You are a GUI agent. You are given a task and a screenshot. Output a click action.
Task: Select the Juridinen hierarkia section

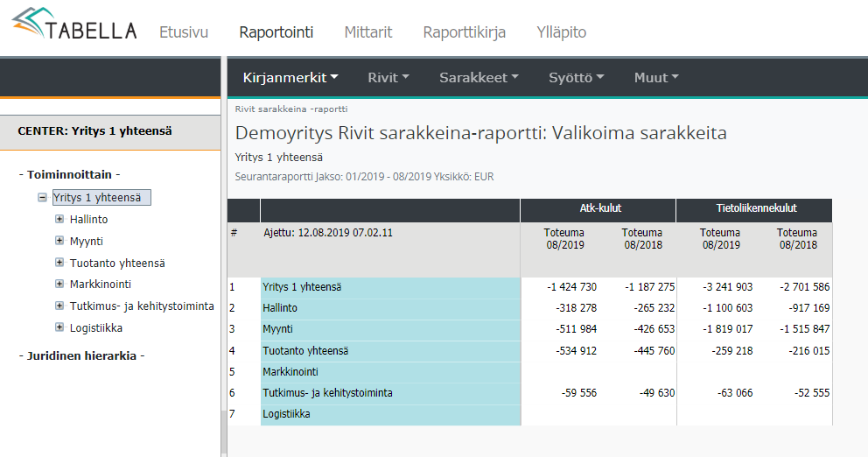(81, 355)
